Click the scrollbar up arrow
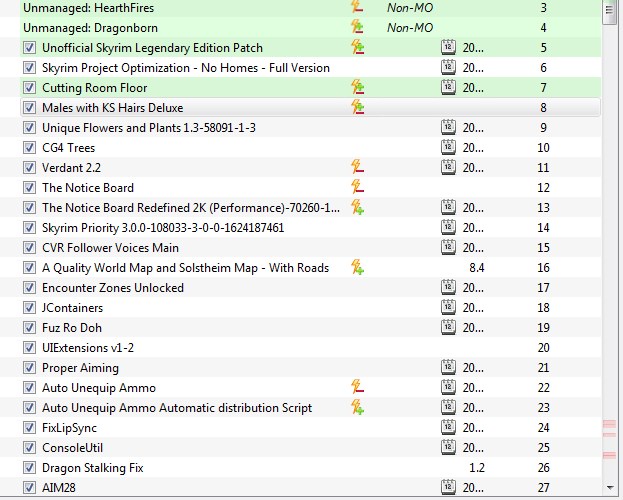The width and height of the screenshot is (623, 500). [x=611, y=12]
